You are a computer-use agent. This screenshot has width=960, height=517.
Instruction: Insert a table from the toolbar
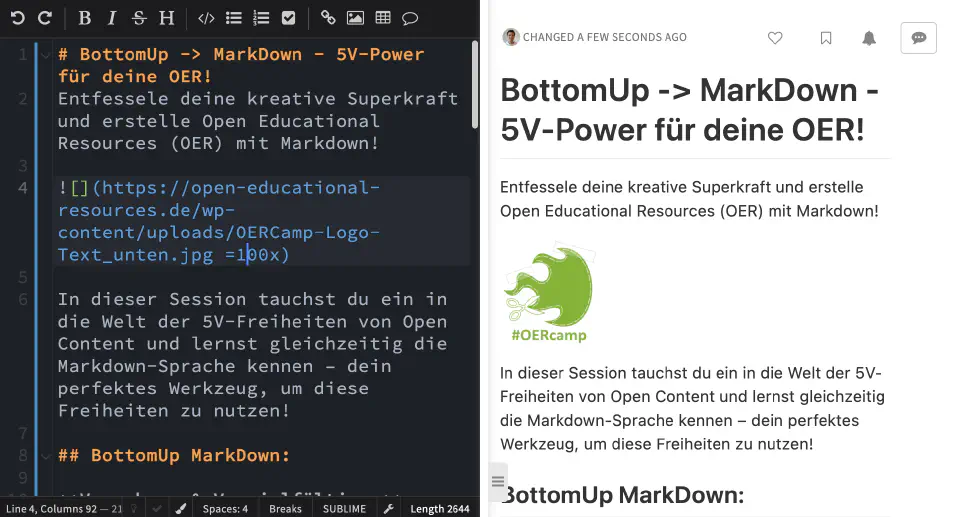[383, 17]
